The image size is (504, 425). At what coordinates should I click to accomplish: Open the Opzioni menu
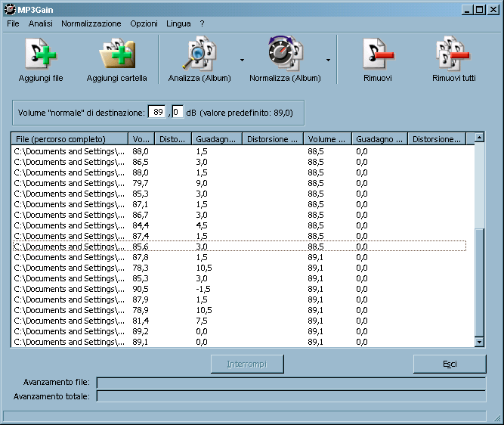coord(144,23)
